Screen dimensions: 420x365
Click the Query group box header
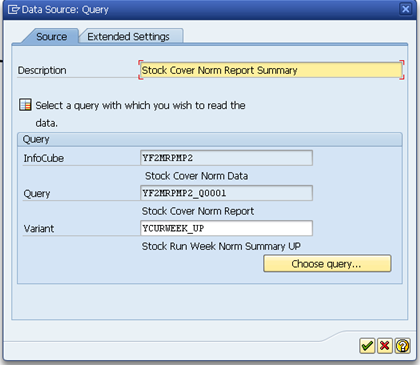pyautogui.click(x=210, y=139)
